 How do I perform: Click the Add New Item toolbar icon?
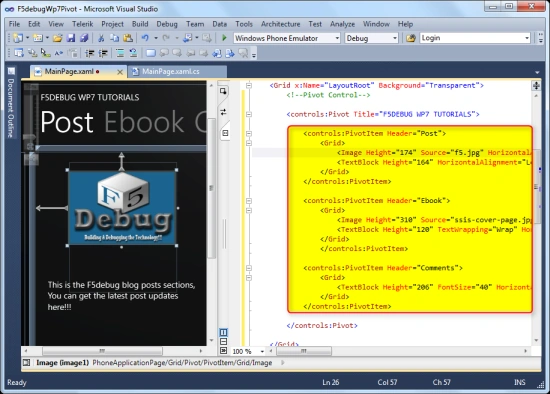tap(38, 38)
